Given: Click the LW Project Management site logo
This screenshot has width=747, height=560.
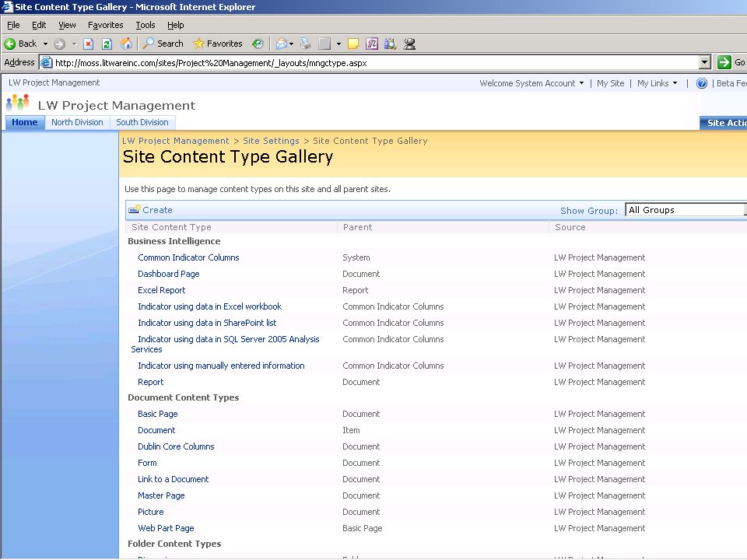Looking at the screenshot, I should pos(18,103).
